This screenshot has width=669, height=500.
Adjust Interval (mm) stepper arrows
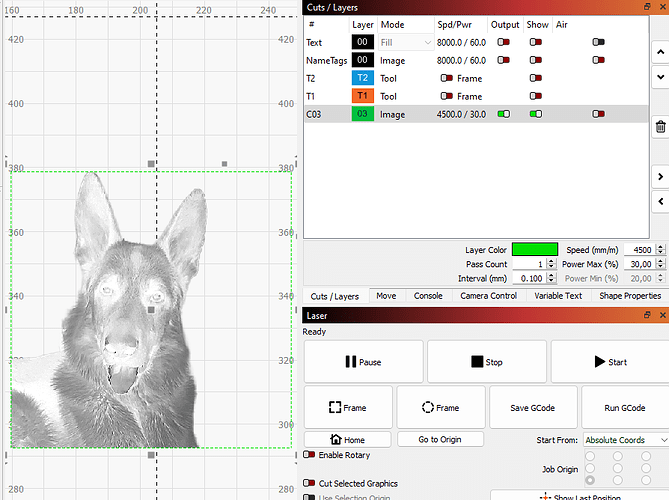pos(551,278)
